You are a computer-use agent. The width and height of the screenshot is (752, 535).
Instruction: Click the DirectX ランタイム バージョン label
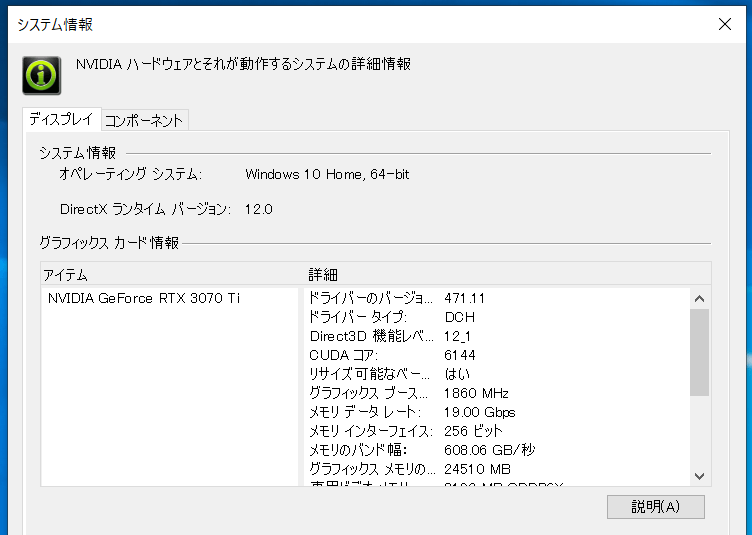pyautogui.click(x=145, y=209)
